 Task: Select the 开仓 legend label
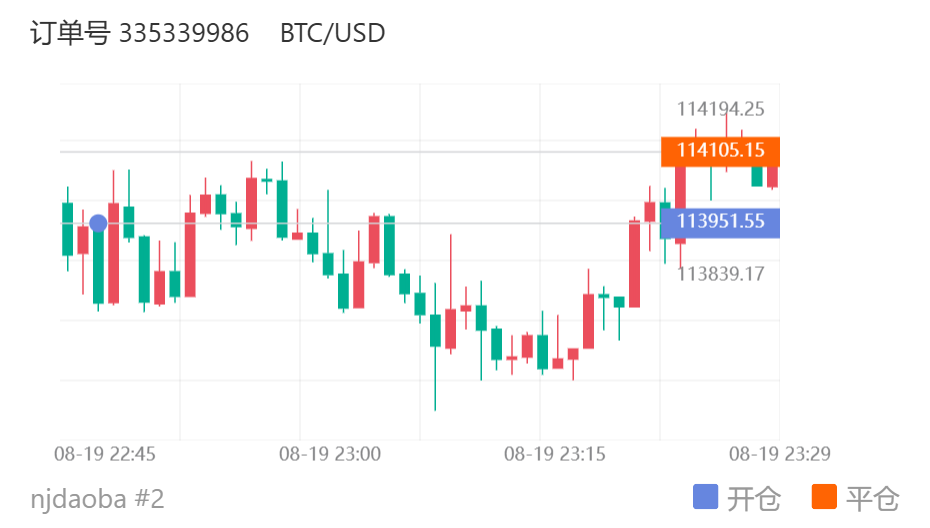754,498
